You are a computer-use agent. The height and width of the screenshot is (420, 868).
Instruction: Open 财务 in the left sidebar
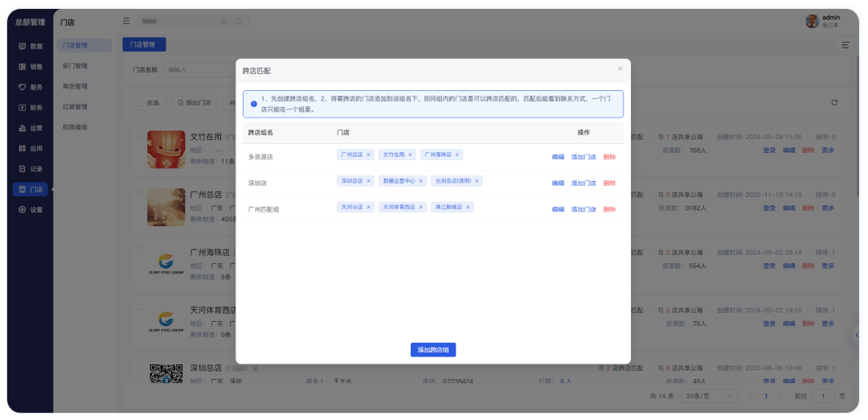[31, 108]
